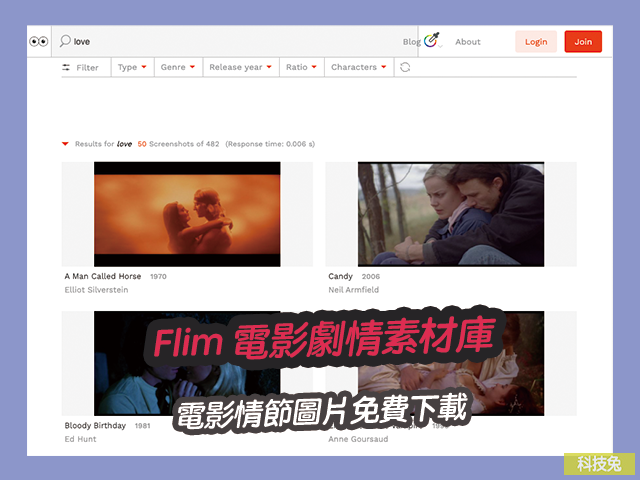Click director name Neil Armfield
640x480 pixels.
pyautogui.click(x=353, y=290)
